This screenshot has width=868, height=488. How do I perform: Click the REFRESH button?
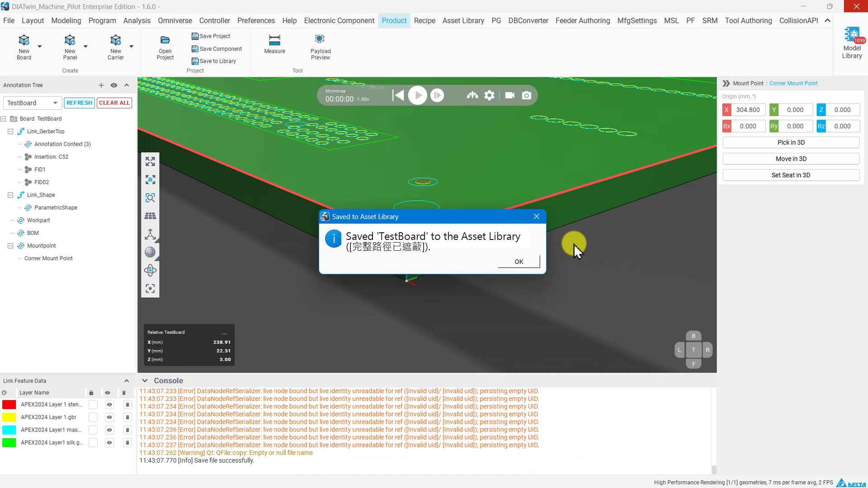coord(79,103)
